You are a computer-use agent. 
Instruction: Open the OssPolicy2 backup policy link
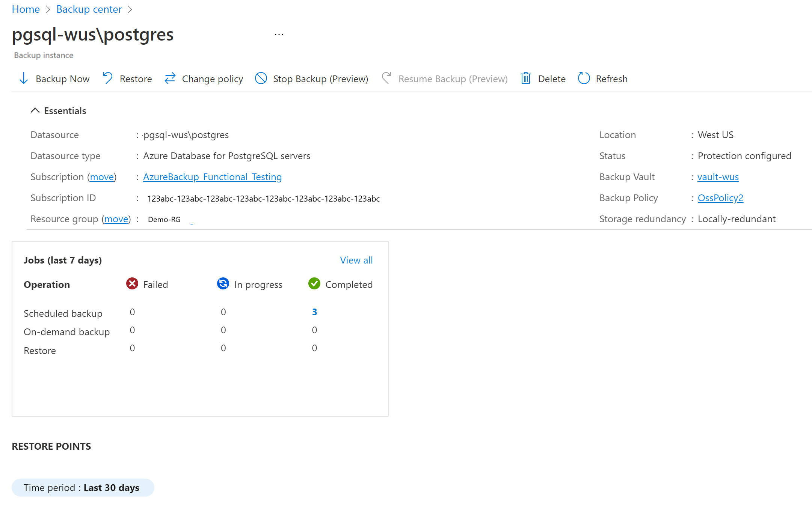(x=721, y=197)
